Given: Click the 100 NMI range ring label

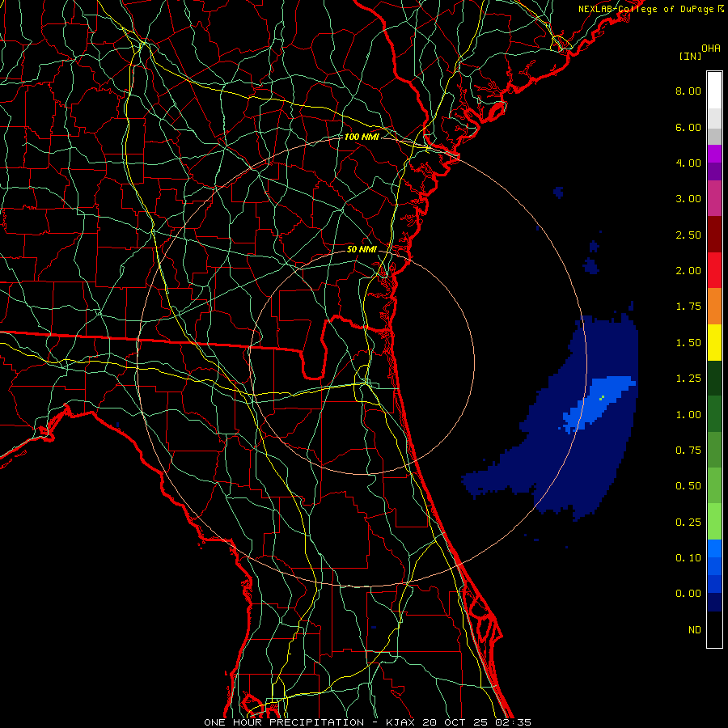Looking at the screenshot, I should point(362,137).
